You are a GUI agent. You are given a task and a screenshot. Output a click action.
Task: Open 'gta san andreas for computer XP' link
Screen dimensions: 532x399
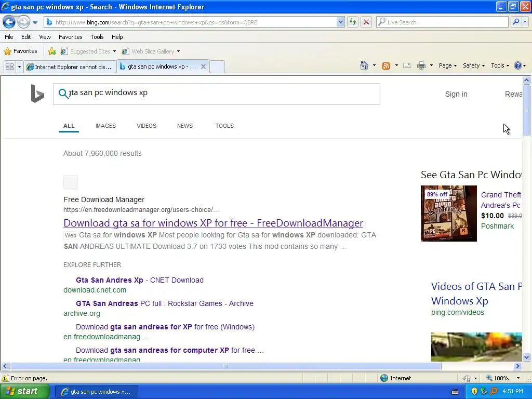click(x=170, y=351)
